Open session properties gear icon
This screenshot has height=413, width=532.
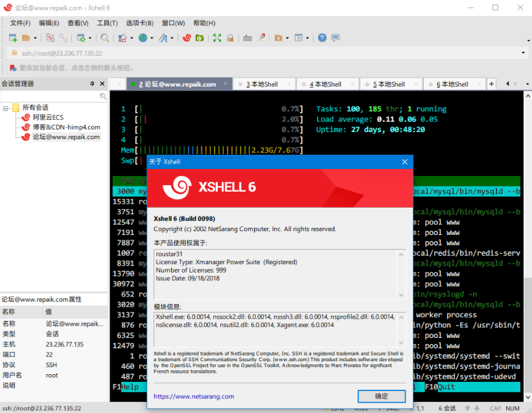click(81, 38)
